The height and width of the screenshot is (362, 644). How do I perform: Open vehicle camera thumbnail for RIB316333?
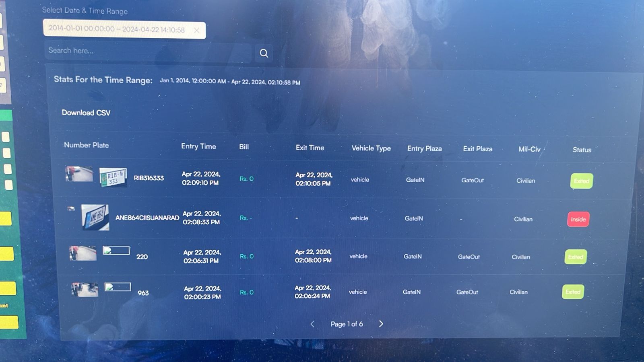(79, 174)
